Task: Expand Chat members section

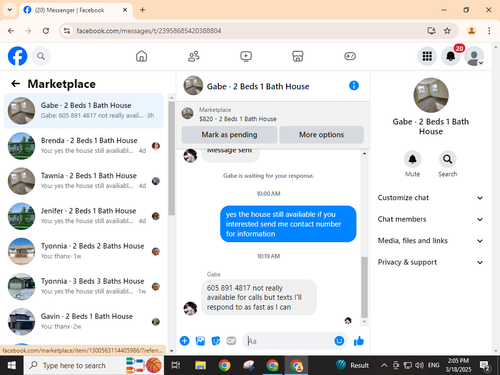Action: click(430, 219)
